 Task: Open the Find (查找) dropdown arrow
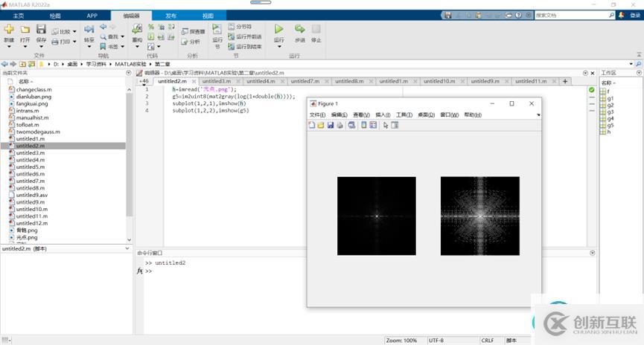[x=123, y=36]
